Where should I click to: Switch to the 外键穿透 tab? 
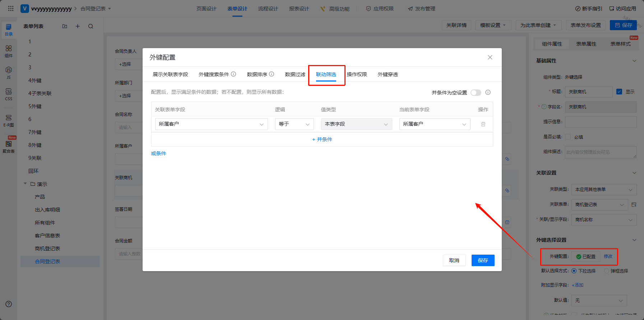(x=388, y=74)
